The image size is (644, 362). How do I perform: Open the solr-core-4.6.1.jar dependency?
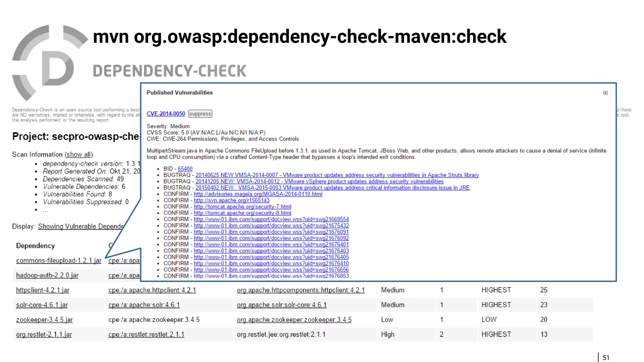coord(42,305)
